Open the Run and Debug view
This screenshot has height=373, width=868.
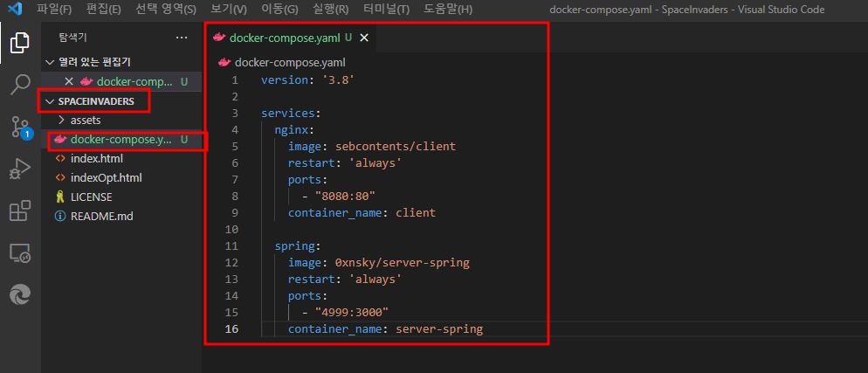tap(20, 169)
